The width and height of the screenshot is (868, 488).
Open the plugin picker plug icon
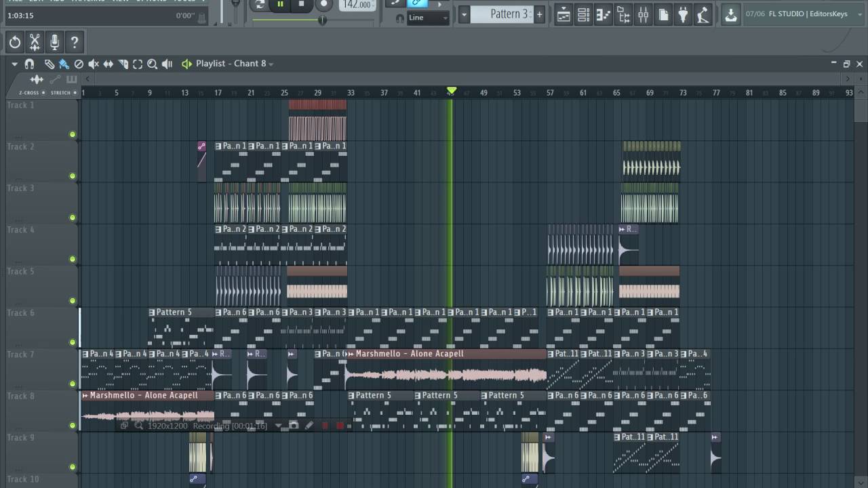(x=683, y=15)
